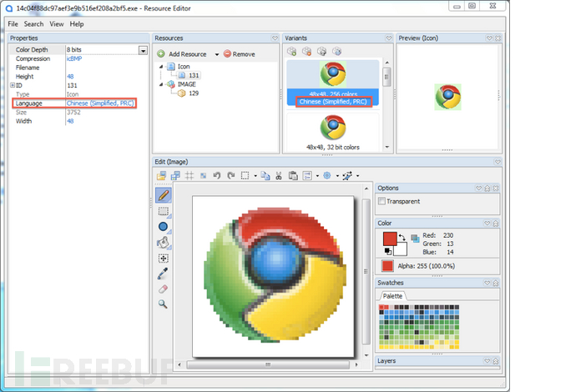Open the Search menu
This screenshot has height=392, width=576.
point(33,24)
